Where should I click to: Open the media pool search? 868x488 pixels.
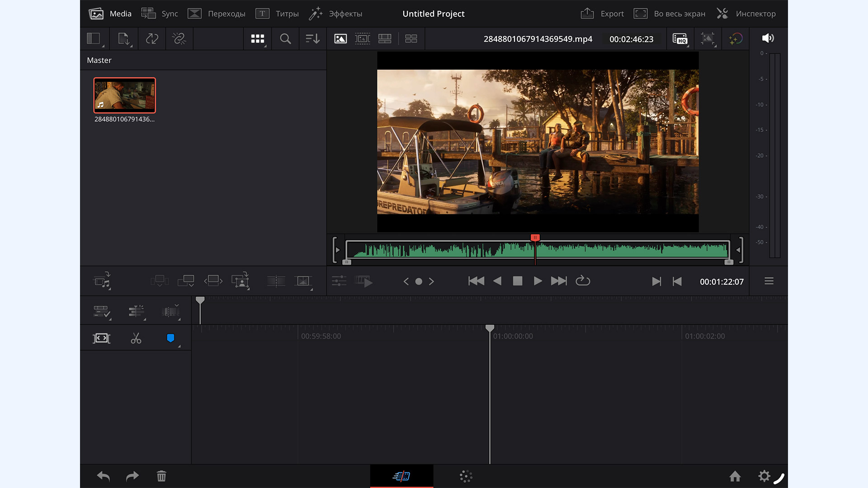285,39
